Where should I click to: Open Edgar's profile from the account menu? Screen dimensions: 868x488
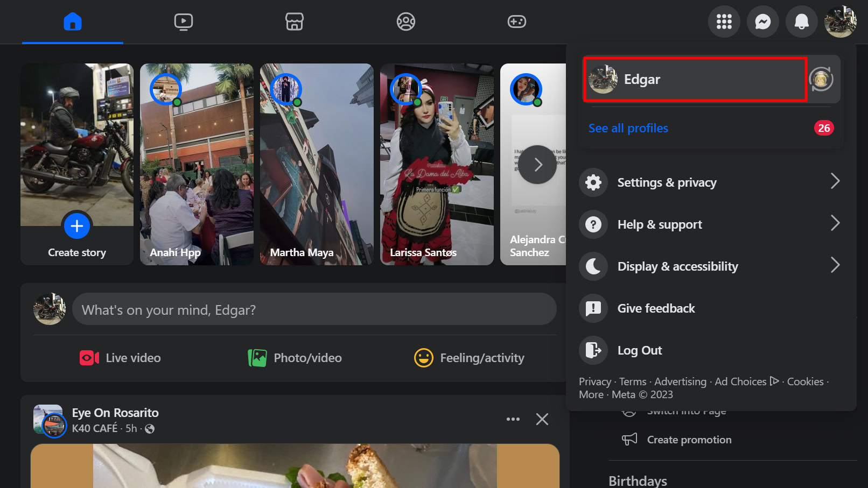(x=695, y=79)
